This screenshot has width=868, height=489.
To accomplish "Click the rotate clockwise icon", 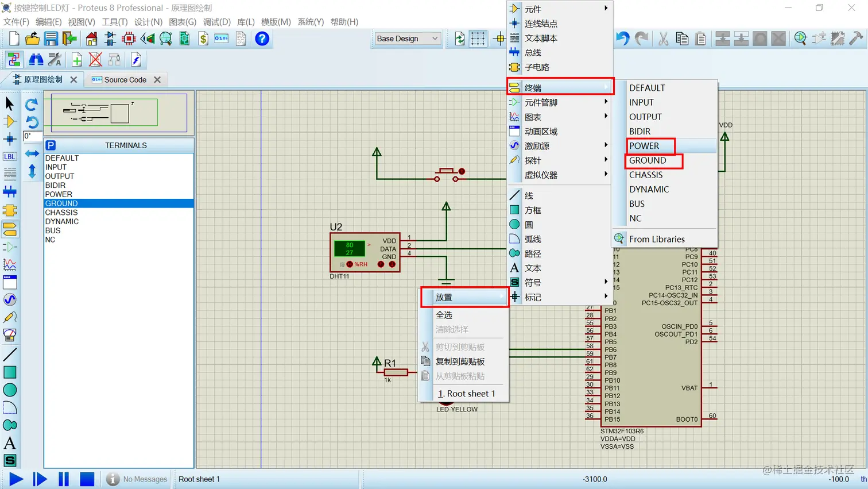I will [32, 104].
